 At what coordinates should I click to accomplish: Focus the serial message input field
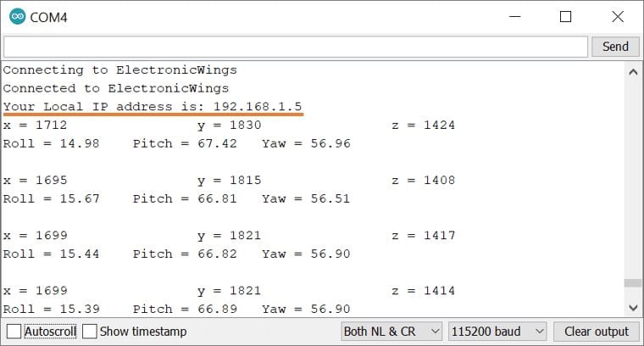coord(295,47)
